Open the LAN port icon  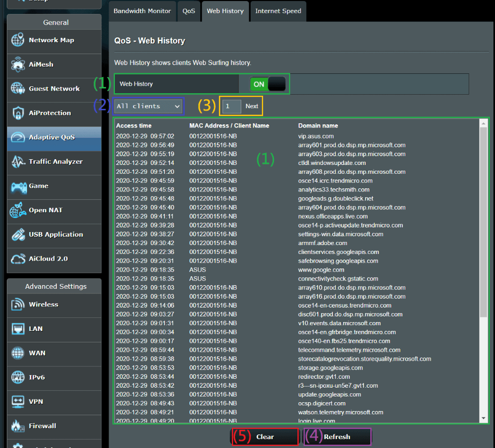(18, 328)
